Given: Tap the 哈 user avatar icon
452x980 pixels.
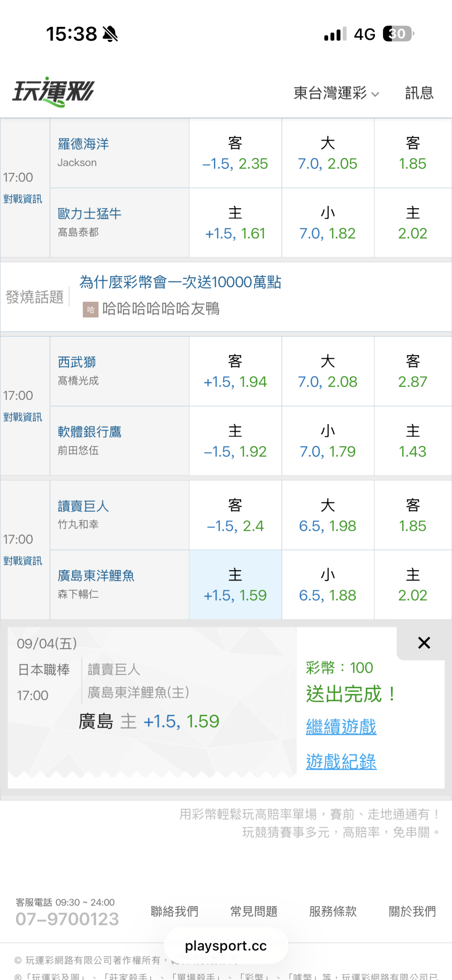Looking at the screenshot, I should click(90, 310).
